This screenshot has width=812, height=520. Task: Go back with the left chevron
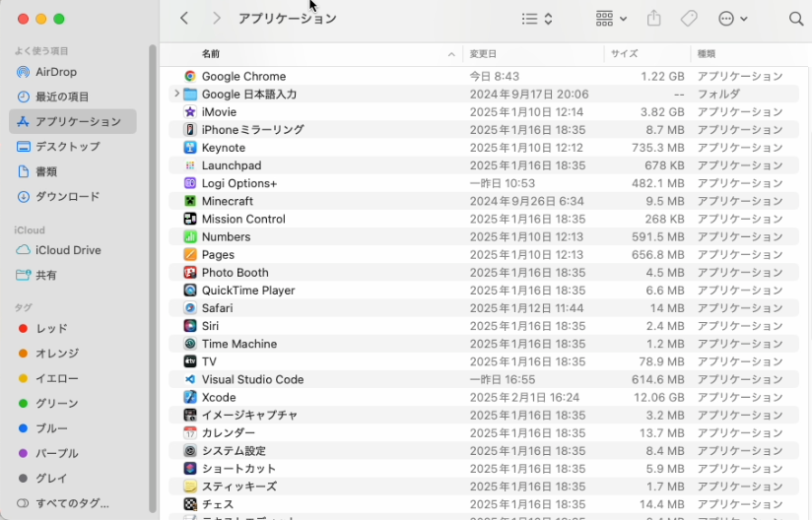tap(184, 19)
